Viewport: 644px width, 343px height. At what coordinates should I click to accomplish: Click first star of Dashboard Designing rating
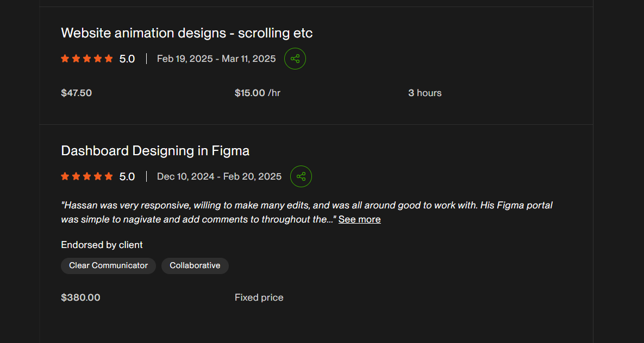[65, 176]
